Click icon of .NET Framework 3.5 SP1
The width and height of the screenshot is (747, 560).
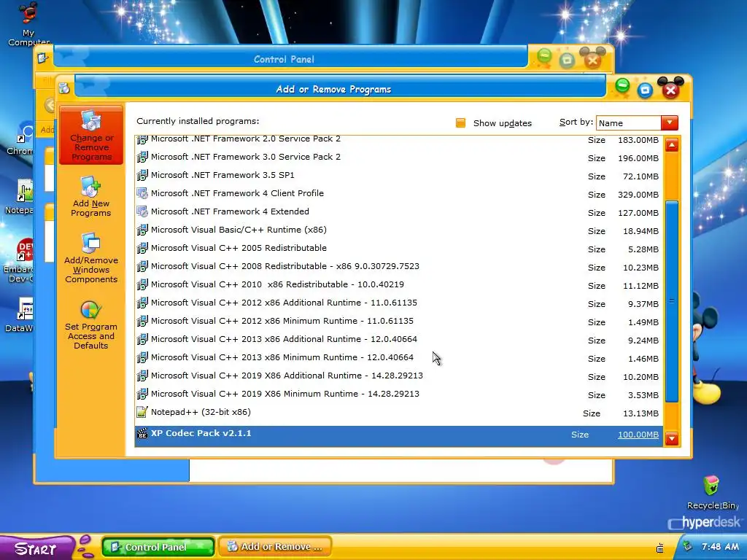pos(142,175)
